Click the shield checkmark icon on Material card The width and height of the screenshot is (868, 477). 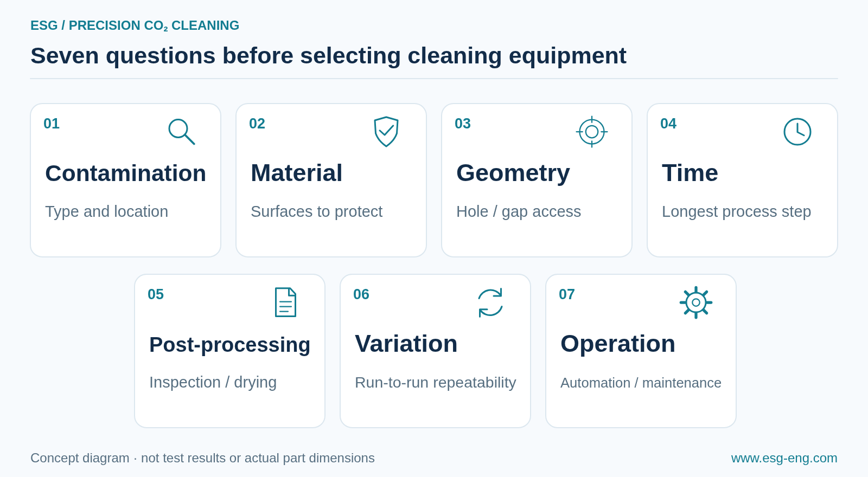(386, 132)
